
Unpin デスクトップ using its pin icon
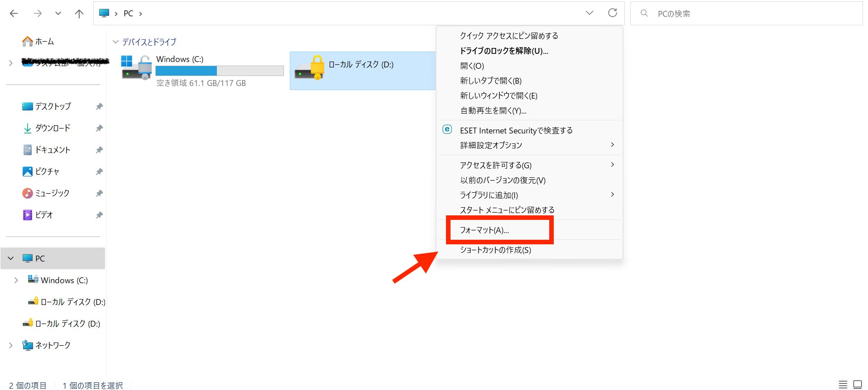[x=99, y=106]
